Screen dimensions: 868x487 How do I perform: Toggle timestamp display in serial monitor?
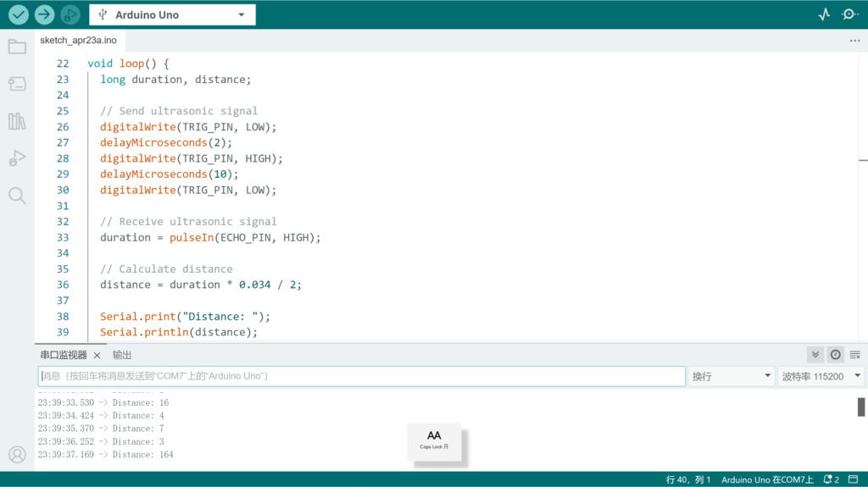[835, 355]
